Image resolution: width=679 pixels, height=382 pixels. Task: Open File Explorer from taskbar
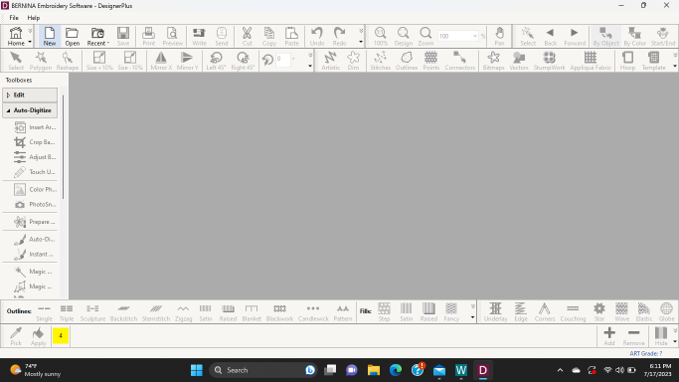pyautogui.click(x=373, y=370)
